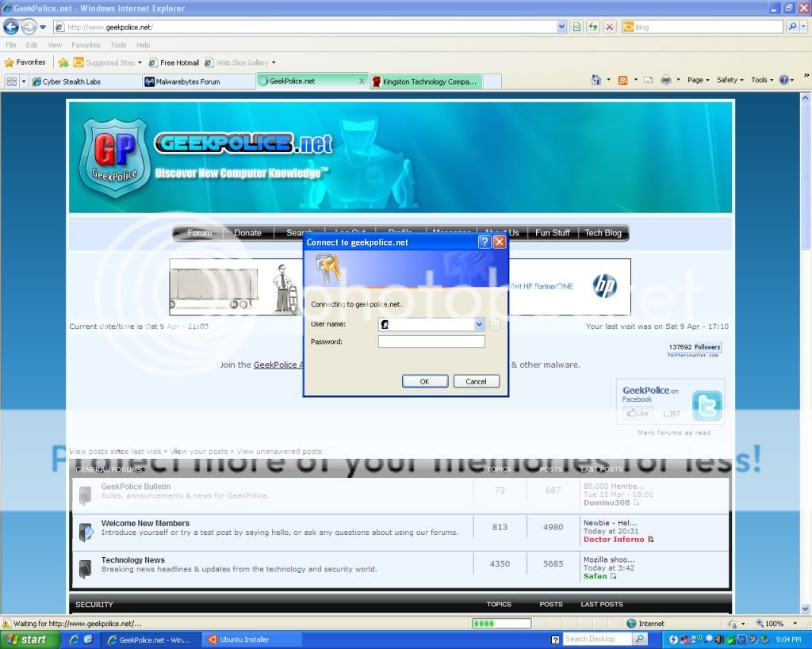This screenshot has width=812, height=649.
Task: Click the dialog help question mark button
Action: tap(485, 242)
